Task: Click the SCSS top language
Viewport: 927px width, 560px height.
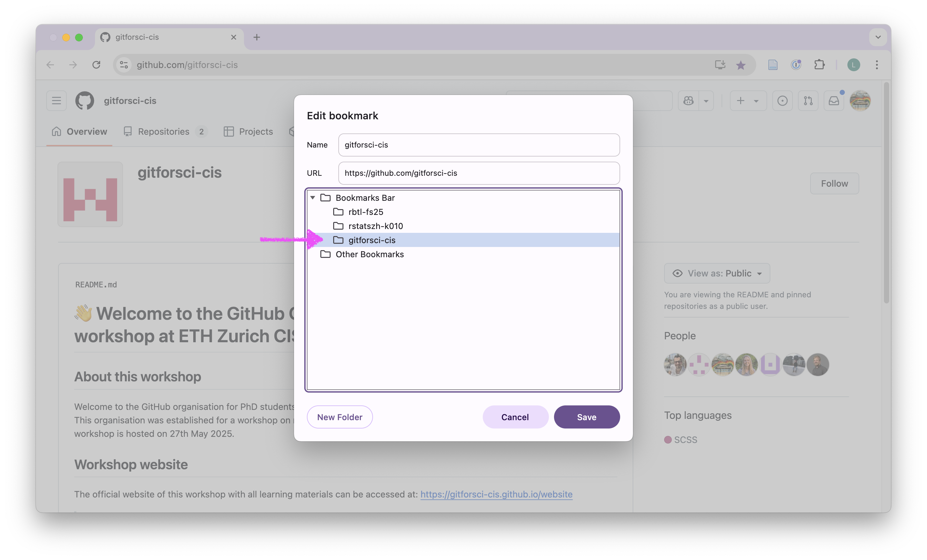Action: click(x=680, y=439)
